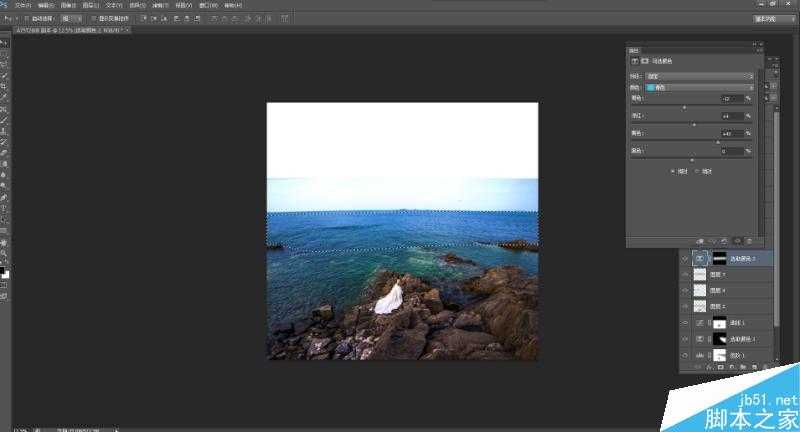Select the Rectangular Marquee tool
The image size is (800, 432).
click(5, 54)
